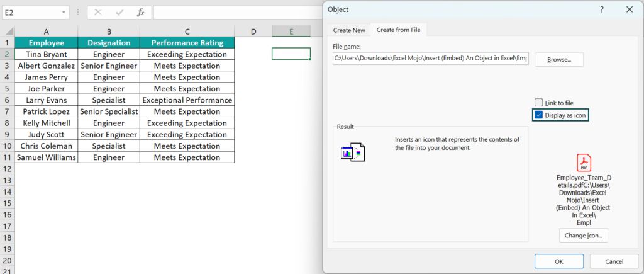
Task: Click Joe Parker's Meets Expectation cell
Action: [187, 89]
